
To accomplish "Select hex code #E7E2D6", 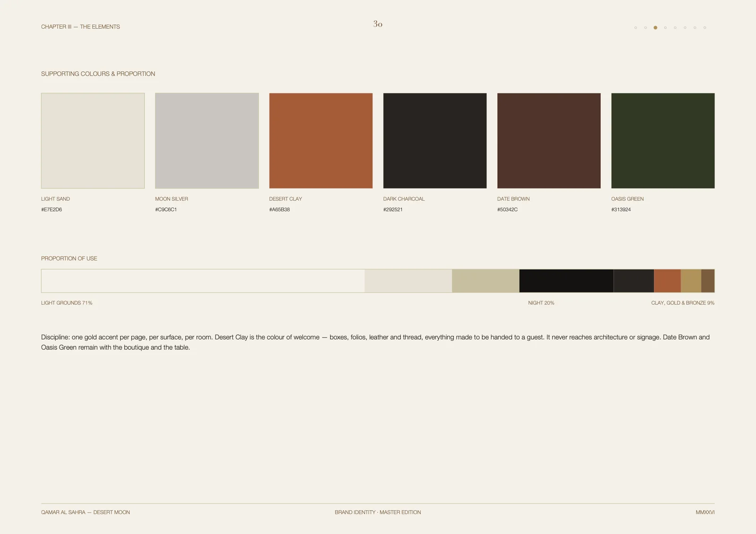I will 52,209.
